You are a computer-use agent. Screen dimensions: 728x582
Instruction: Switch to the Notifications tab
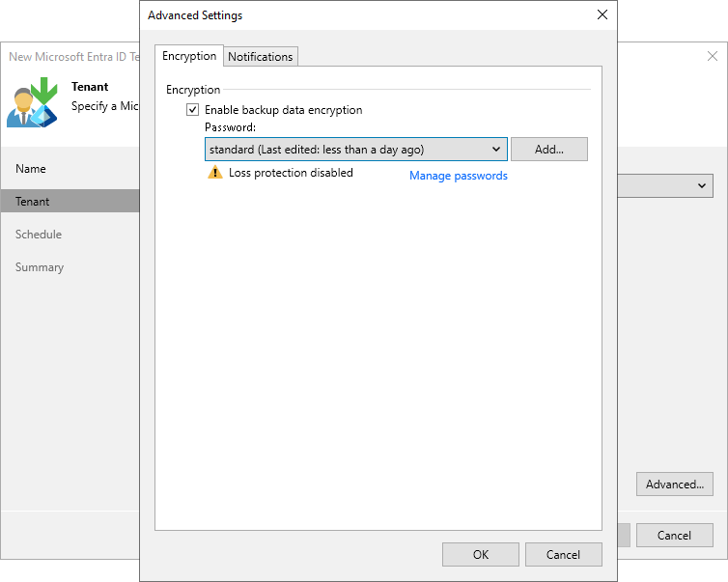(x=261, y=57)
